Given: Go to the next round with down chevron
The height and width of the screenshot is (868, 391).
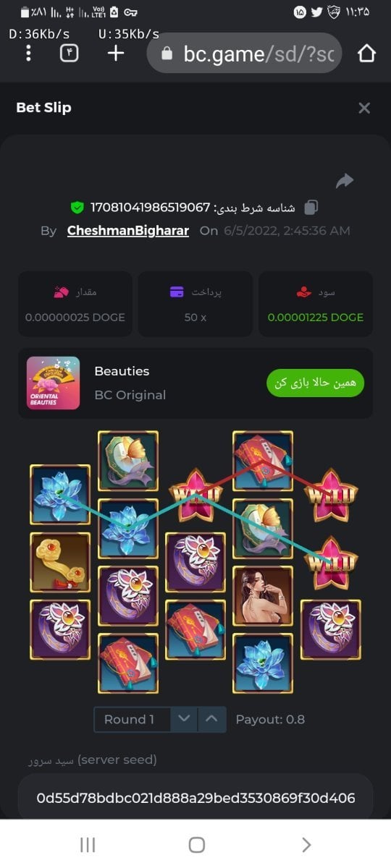Looking at the screenshot, I should click(184, 720).
